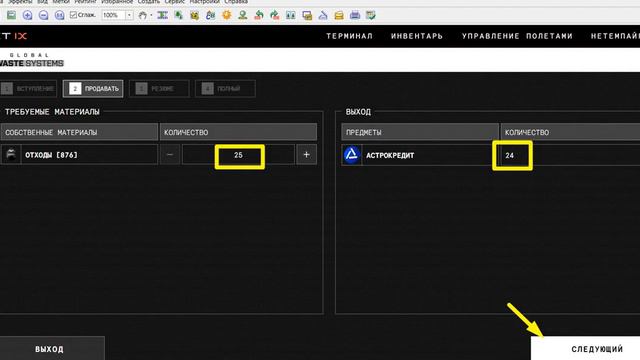Image resolution: width=640 pixels, height=360 pixels.
Task: Click the green arrows crop icon
Action: (x=179, y=16)
